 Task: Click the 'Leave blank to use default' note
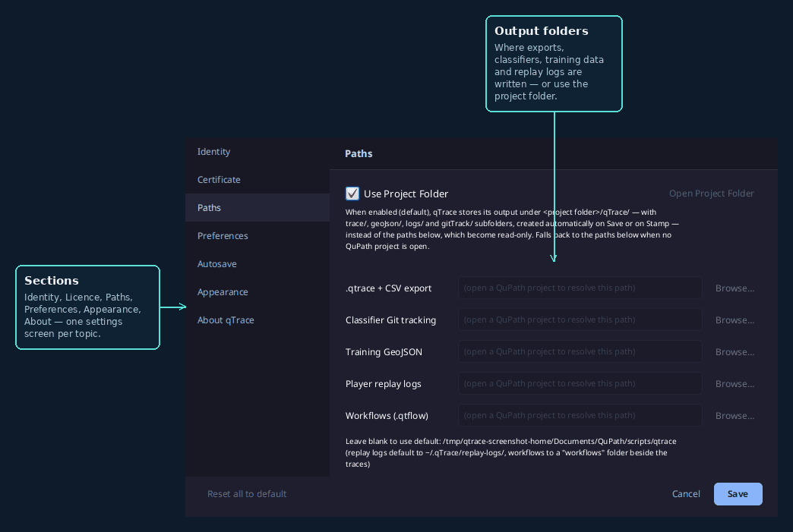pos(510,452)
